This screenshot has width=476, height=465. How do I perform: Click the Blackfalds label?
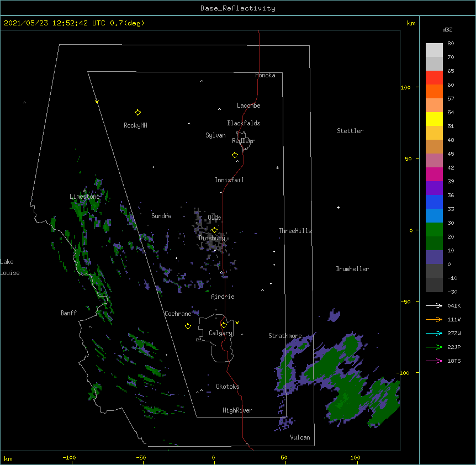244,123
